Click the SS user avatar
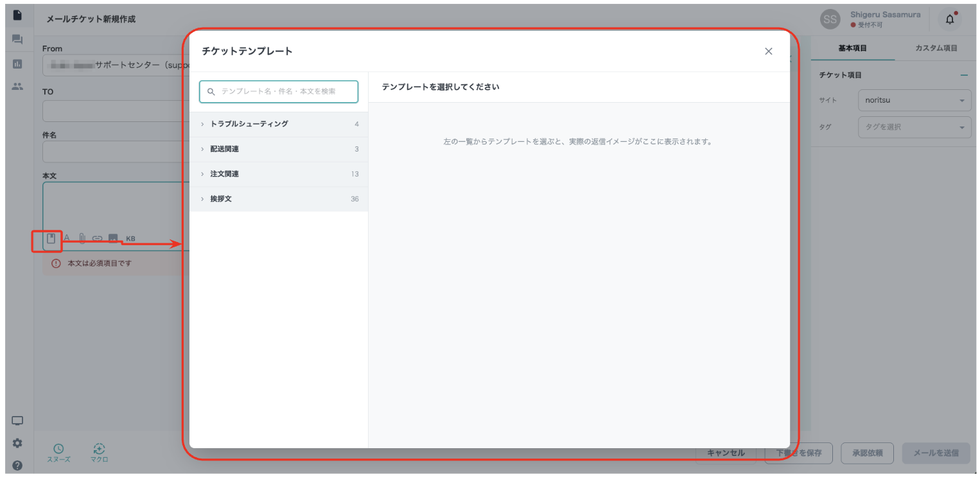 [x=830, y=19]
